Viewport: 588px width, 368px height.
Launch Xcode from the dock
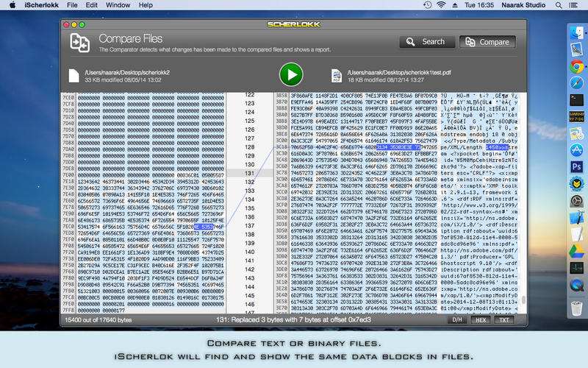click(x=576, y=218)
